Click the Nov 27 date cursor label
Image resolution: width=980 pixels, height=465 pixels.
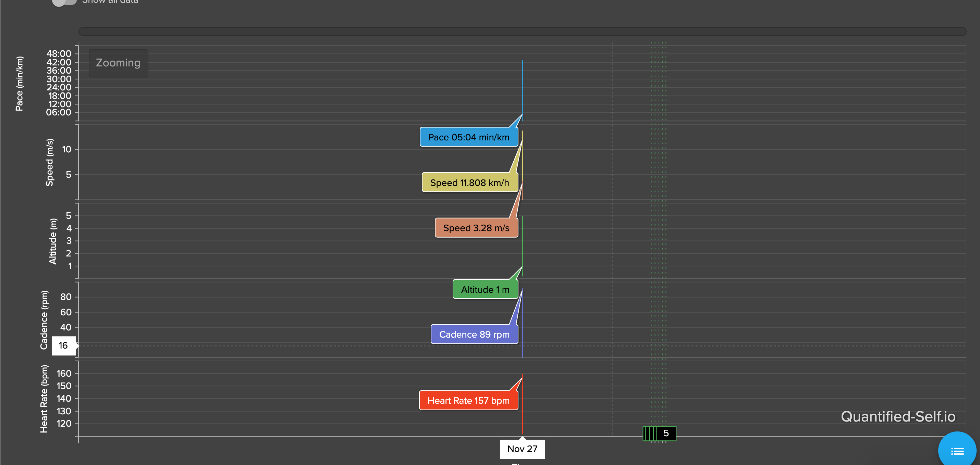click(522, 449)
